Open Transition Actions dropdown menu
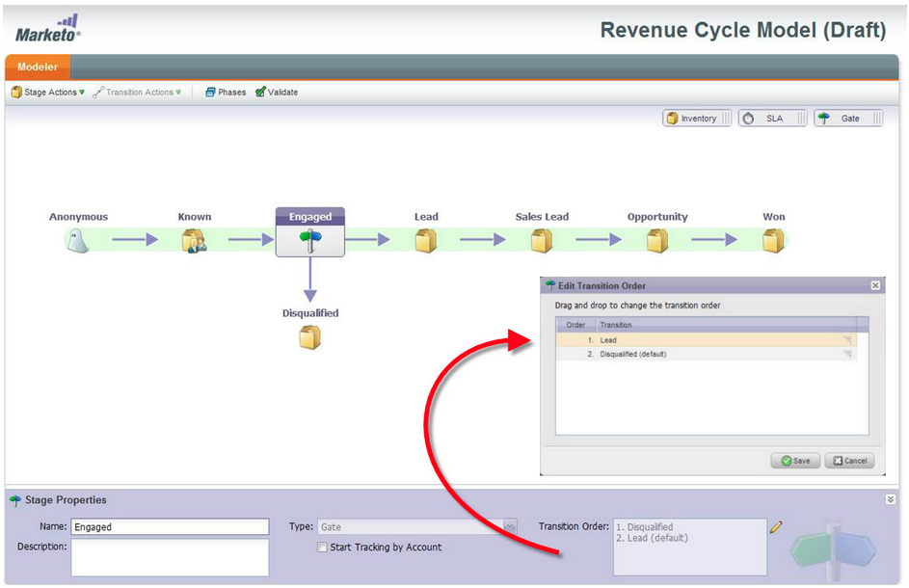909x588 pixels. pos(138,93)
